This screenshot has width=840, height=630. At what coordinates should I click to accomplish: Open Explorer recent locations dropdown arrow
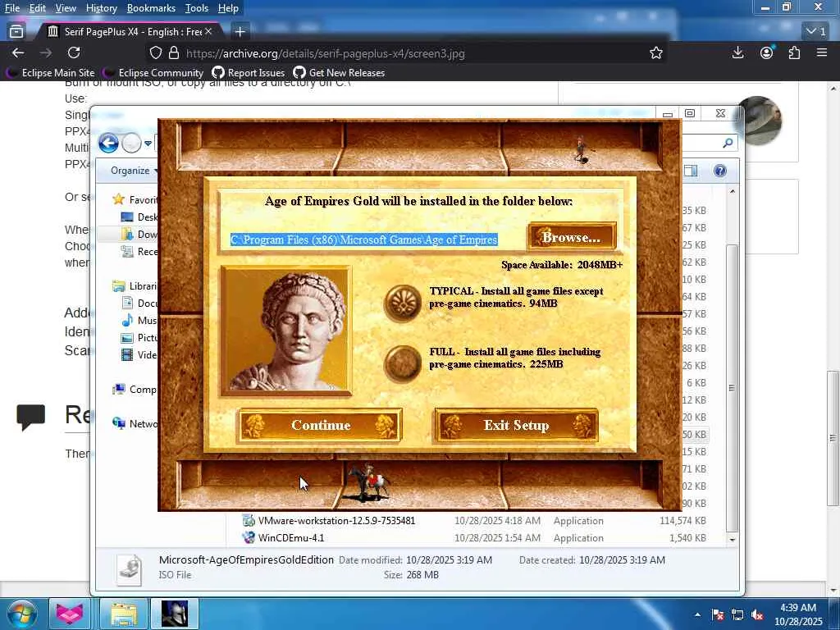[x=148, y=144]
